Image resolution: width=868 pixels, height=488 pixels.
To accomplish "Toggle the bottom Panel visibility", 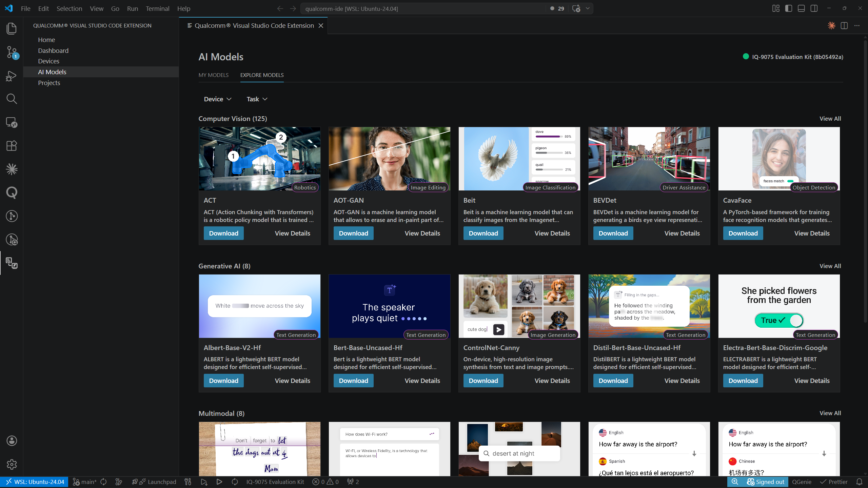I will (801, 8).
